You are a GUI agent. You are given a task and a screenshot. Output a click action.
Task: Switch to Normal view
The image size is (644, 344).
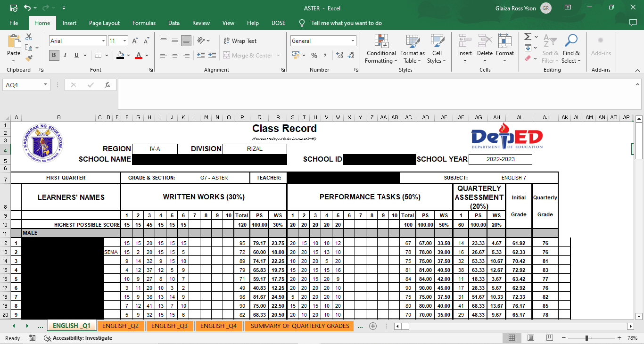coord(512,338)
